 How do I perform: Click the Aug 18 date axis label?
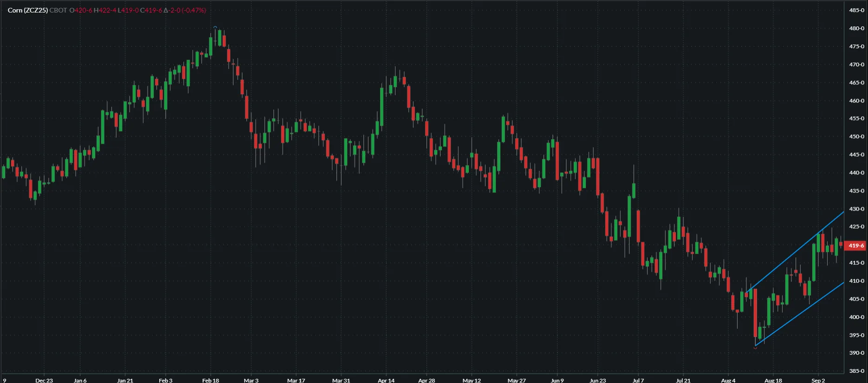coord(773,380)
